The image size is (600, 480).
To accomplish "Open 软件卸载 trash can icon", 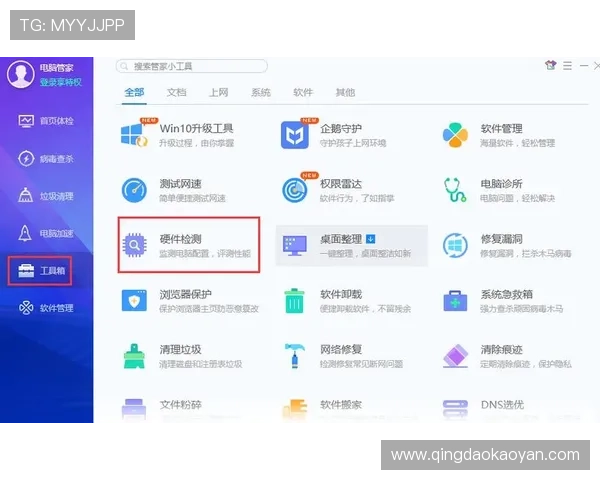I will 294,301.
